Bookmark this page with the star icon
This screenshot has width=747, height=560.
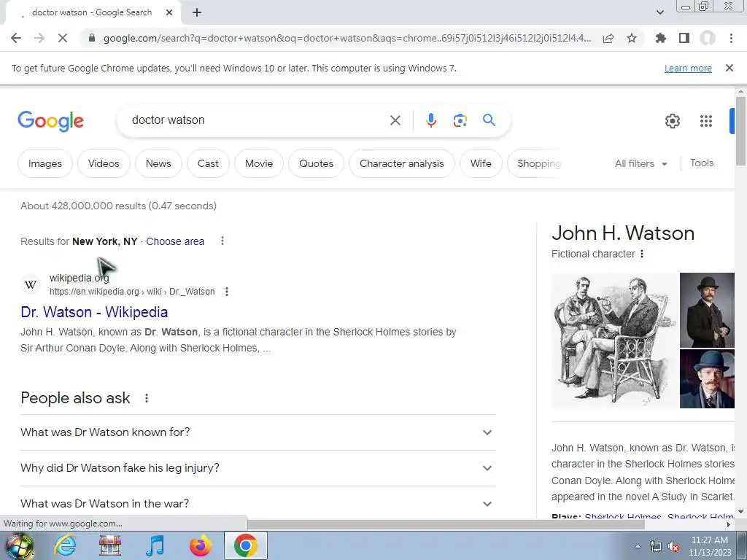click(632, 38)
